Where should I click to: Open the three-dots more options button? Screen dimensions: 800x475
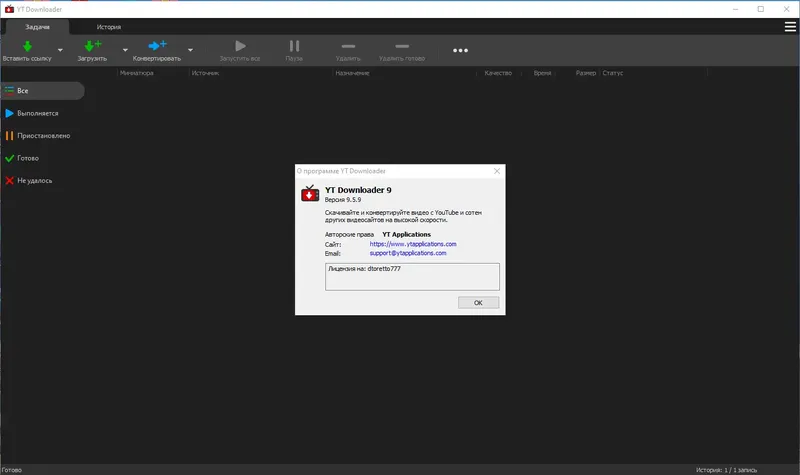pyautogui.click(x=460, y=50)
